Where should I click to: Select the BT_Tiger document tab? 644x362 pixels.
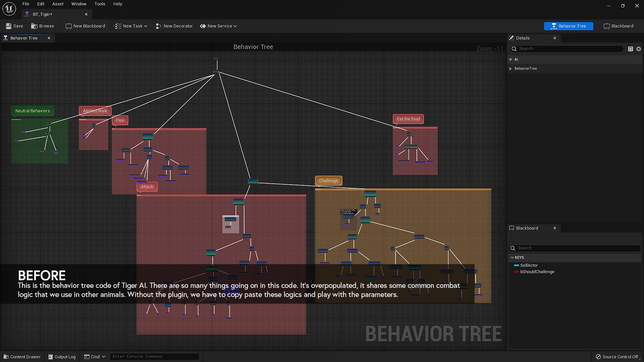pyautogui.click(x=42, y=14)
